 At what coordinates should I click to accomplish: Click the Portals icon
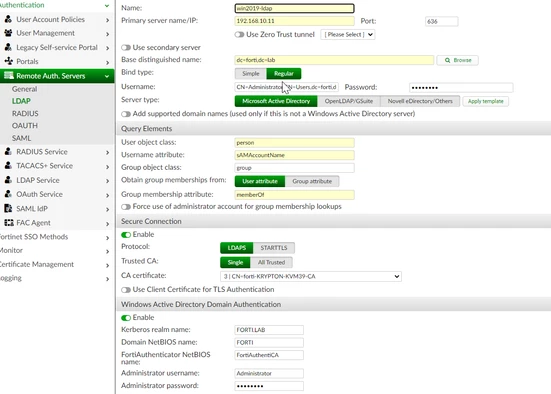click(8, 61)
